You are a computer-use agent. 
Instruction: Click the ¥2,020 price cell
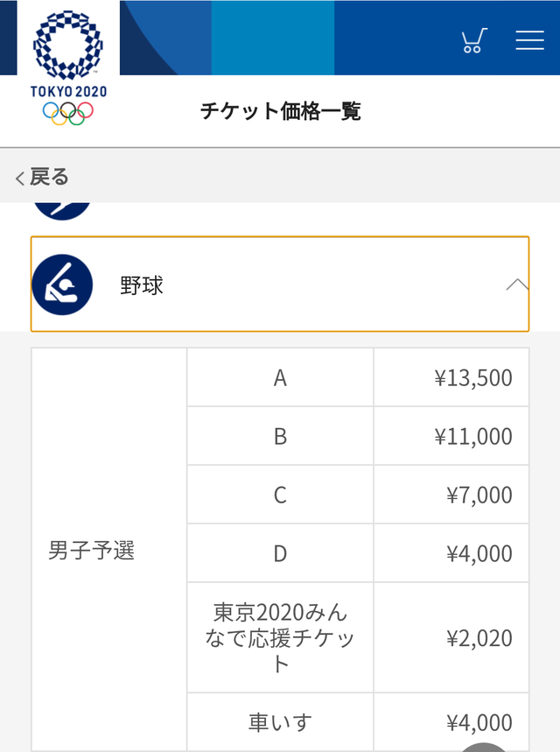[x=451, y=637]
